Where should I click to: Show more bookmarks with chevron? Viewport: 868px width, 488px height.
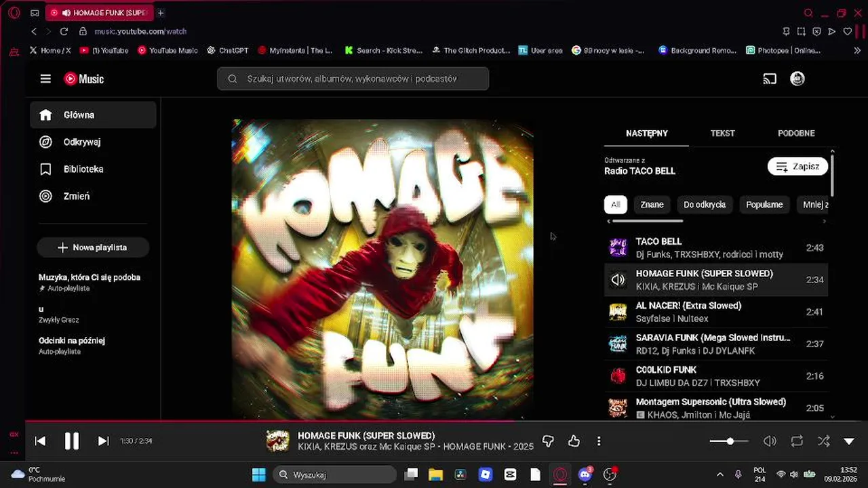[x=857, y=50]
